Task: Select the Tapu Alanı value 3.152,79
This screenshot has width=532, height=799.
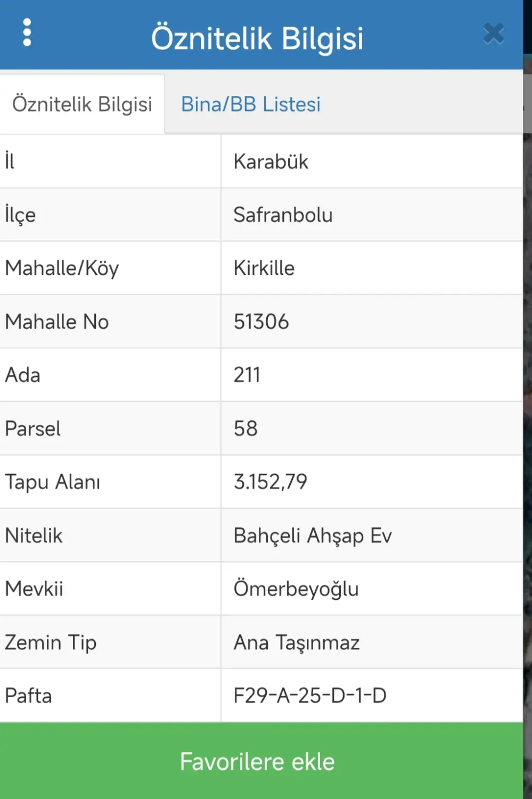Action: point(271,482)
